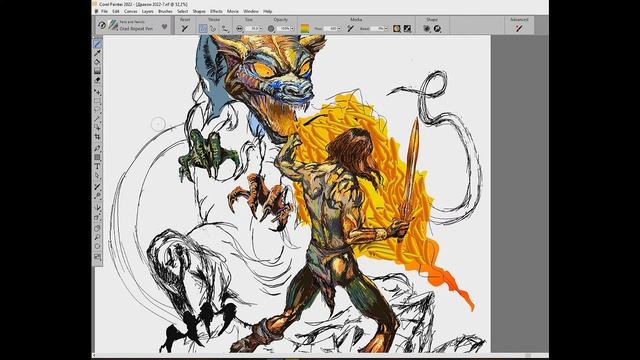The image size is (640, 360).
Task: Select the Layer Adjuster tool
Action: 97,92
